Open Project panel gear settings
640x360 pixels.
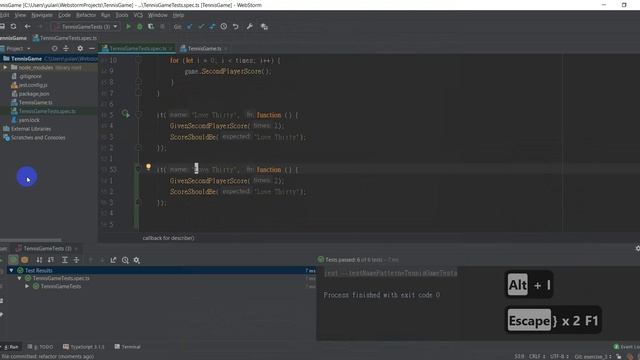(x=80, y=48)
